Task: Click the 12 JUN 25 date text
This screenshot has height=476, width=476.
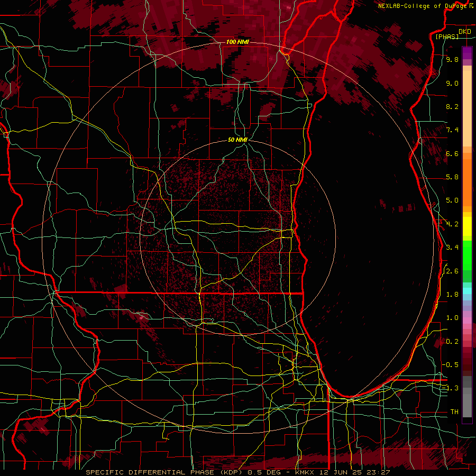Action: click(x=342, y=472)
